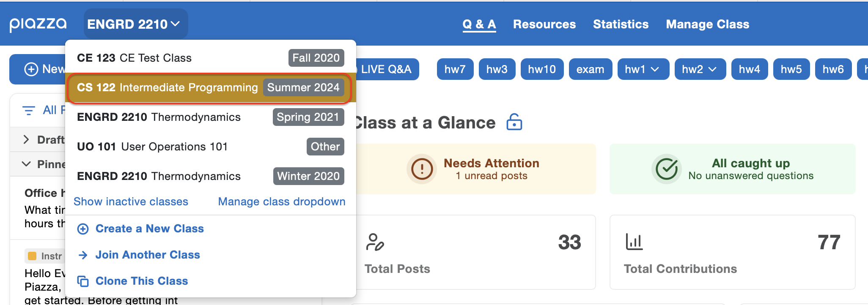This screenshot has height=305, width=868.
Task: Click the Total Contributions chart icon
Action: click(634, 242)
